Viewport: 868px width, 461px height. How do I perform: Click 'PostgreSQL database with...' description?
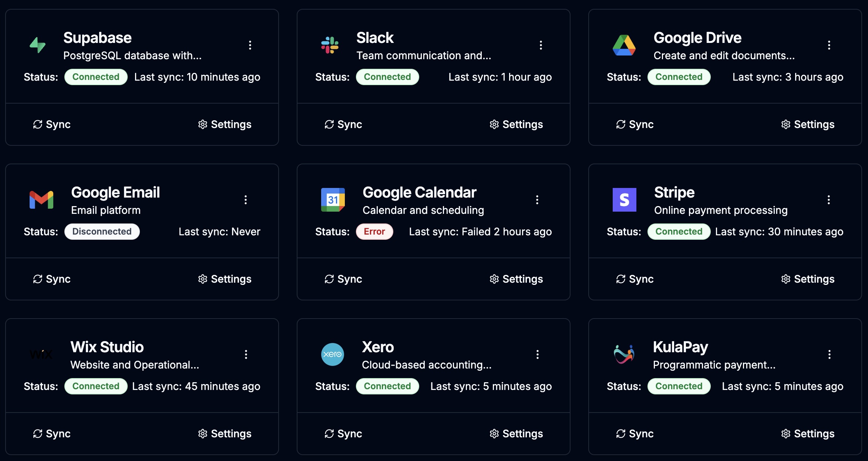click(x=132, y=55)
